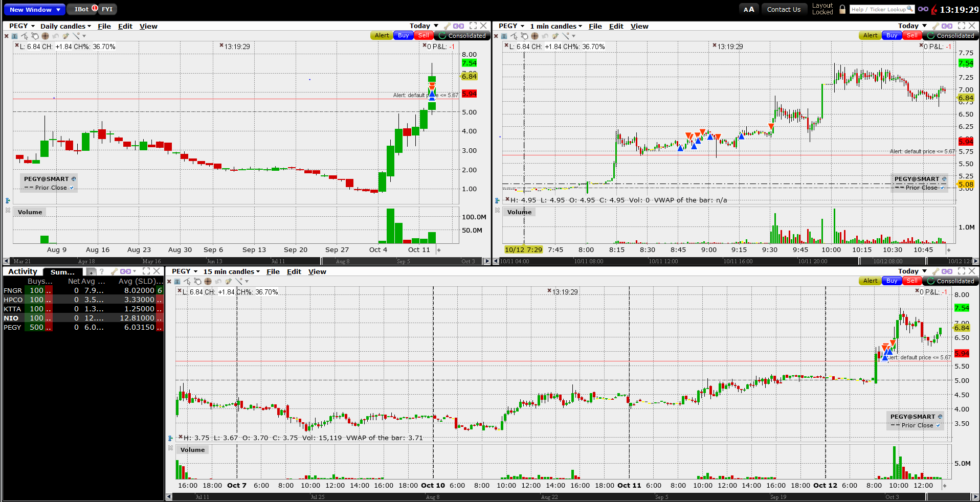Add a new tab in Activity panel
This screenshot has height=502, width=980.
91,272
